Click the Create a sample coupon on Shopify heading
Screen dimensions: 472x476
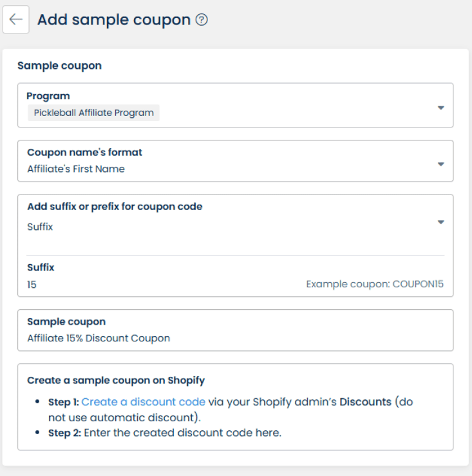[116, 380]
